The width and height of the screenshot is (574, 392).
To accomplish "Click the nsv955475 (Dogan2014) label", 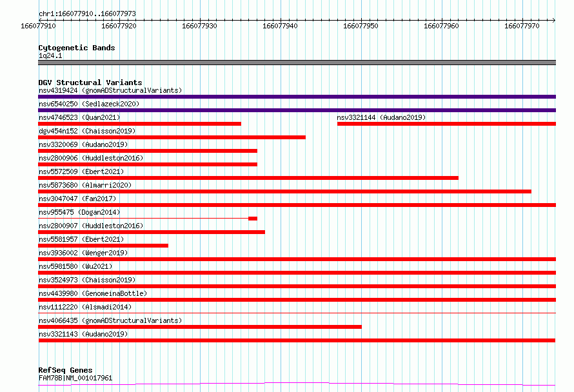I will [79, 212].
